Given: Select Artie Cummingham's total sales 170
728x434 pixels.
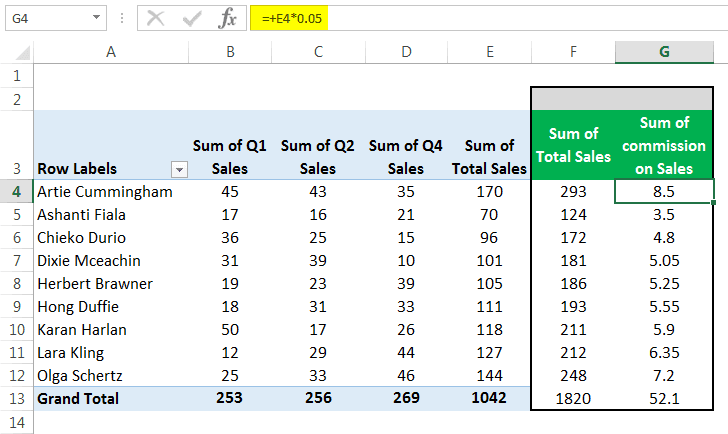Looking at the screenshot, I should click(490, 191).
